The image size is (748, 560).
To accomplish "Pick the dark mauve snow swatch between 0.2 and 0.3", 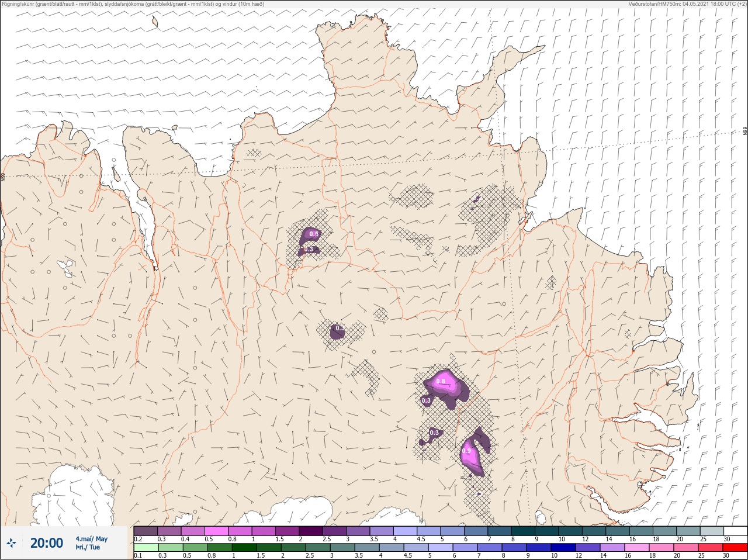I will pyautogui.click(x=146, y=531).
